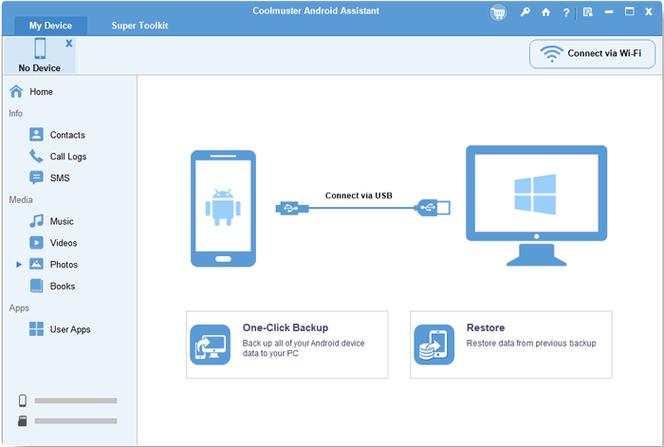664x447 pixels.
Task: Click the SD card storage bar
Action: click(75, 421)
